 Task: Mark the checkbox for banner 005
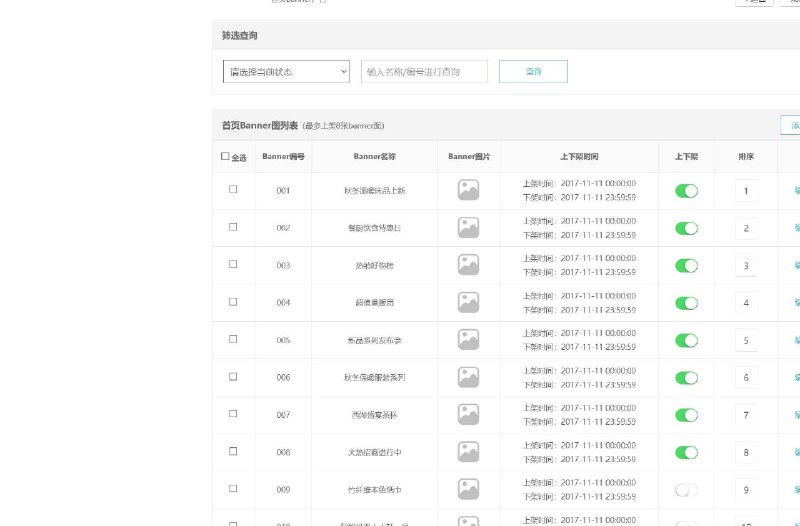pos(233,339)
